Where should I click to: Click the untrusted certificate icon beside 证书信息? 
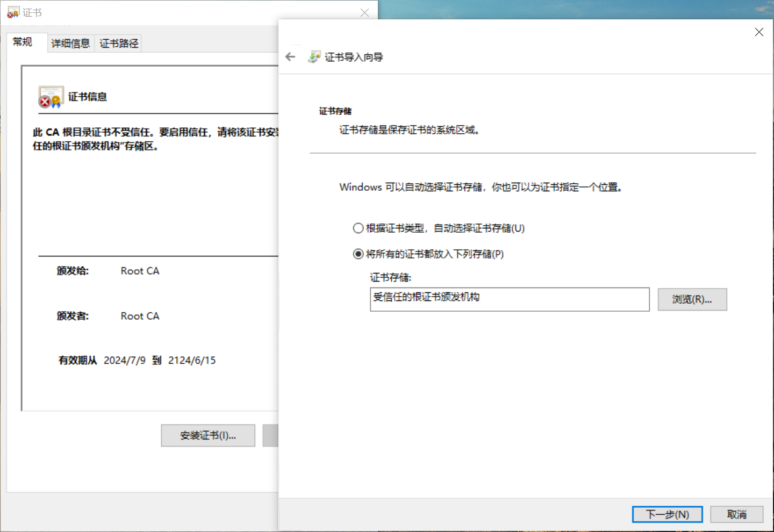(x=51, y=97)
